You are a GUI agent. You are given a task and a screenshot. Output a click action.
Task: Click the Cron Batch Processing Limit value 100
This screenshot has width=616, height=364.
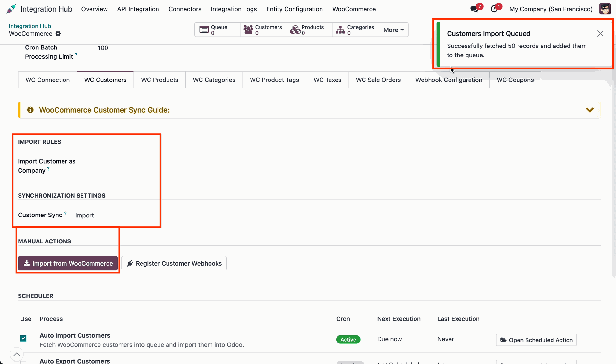tap(103, 48)
